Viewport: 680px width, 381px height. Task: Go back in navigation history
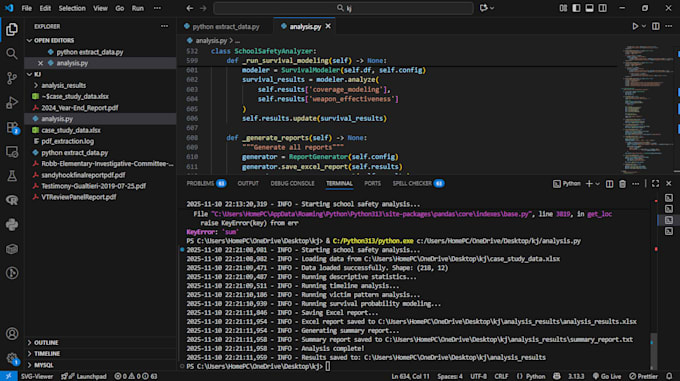(x=190, y=8)
